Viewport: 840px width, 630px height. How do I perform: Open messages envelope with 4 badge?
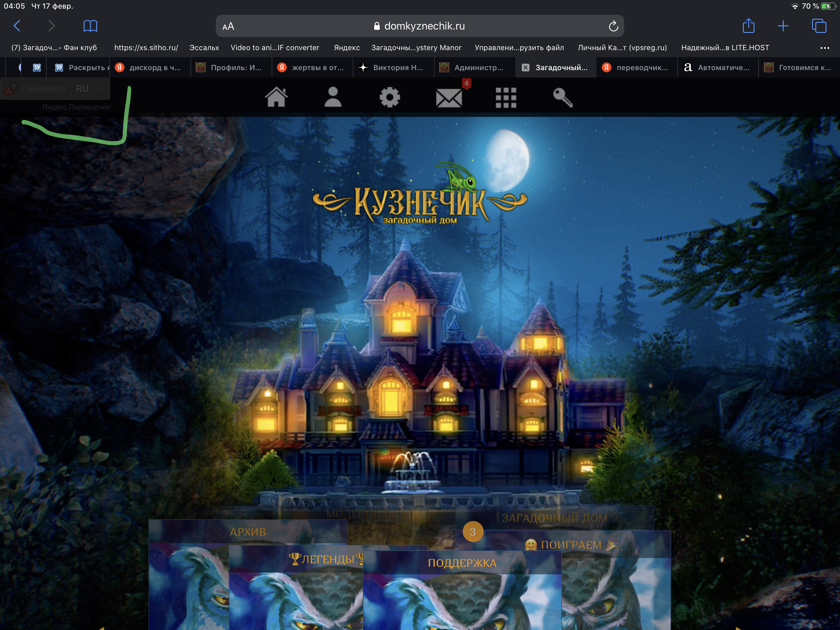(x=449, y=98)
